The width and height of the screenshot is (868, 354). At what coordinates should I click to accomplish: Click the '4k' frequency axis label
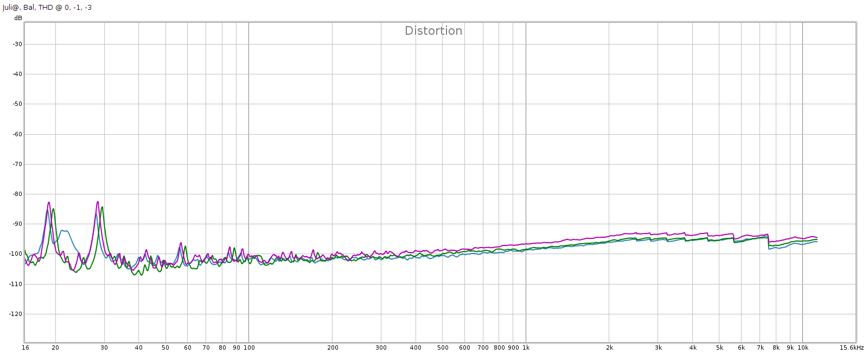[693, 348]
